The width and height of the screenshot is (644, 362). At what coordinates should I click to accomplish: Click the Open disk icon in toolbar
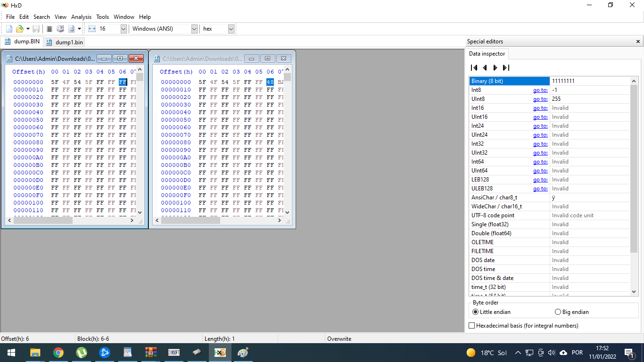60,29
